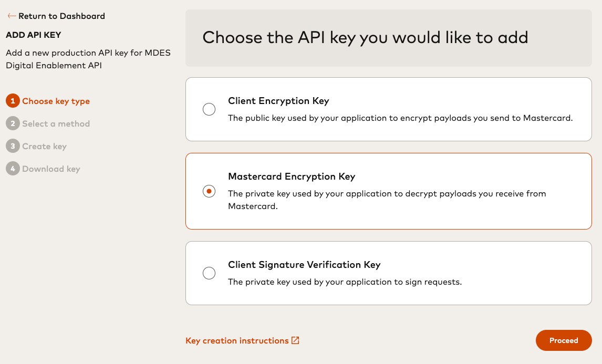Go to the Download key step
This screenshot has height=364, width=602.
tap(51, 169)
